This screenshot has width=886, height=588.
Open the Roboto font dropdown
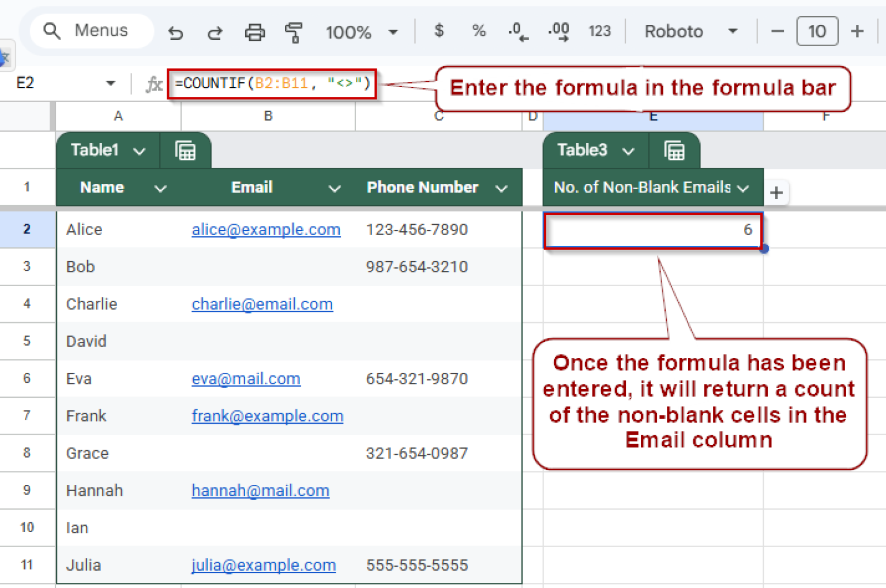point(692,32)
